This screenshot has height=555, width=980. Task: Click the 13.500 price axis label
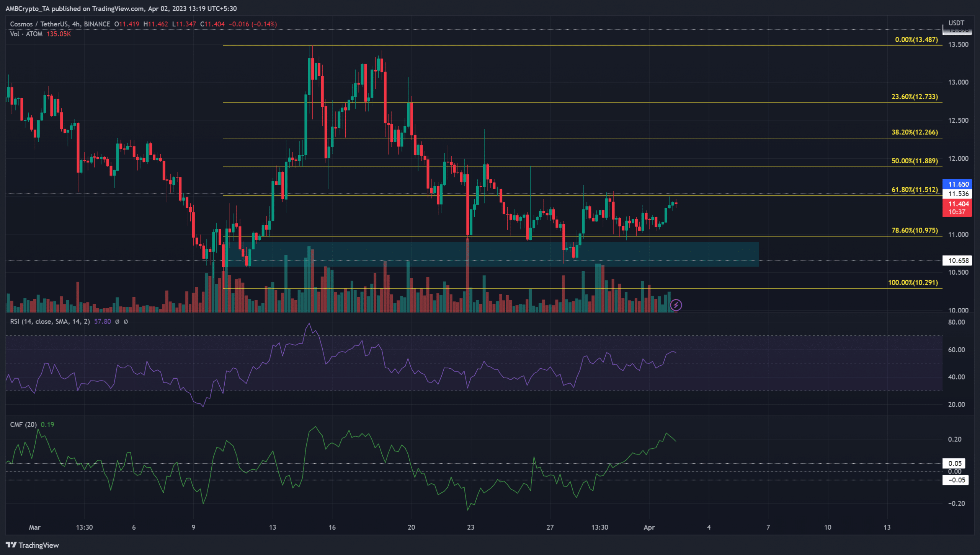click(958, 45)
